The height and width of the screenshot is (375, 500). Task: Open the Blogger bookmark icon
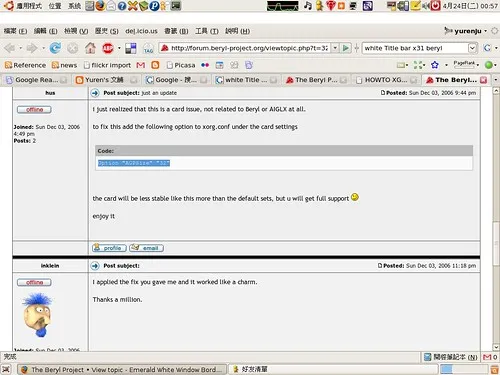pyautogui.click(x=155, y=65)
